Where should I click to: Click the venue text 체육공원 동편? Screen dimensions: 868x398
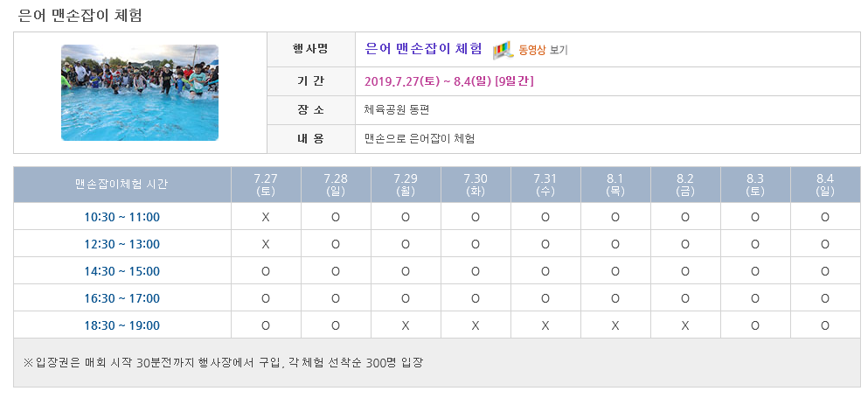(x=396, y=109)
